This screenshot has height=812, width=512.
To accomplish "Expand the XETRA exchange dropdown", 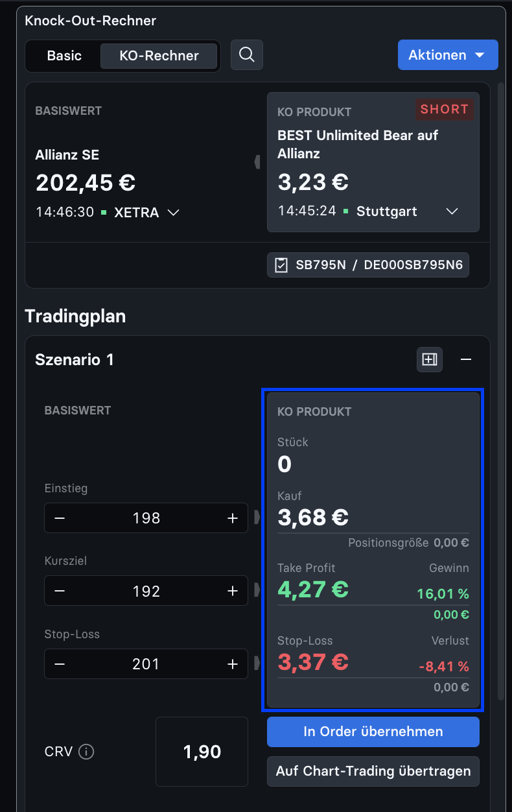I will pos(173,212).
